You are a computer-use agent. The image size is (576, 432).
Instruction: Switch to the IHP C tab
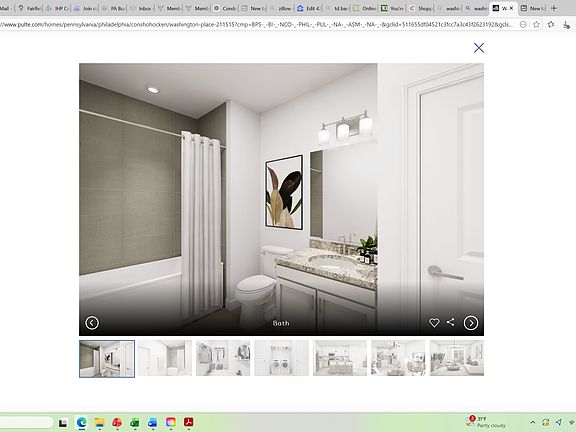point(57,8)
